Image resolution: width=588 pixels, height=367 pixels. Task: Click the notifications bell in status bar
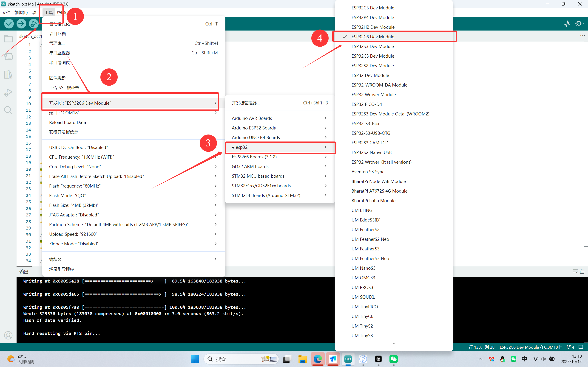click(568, 347)
